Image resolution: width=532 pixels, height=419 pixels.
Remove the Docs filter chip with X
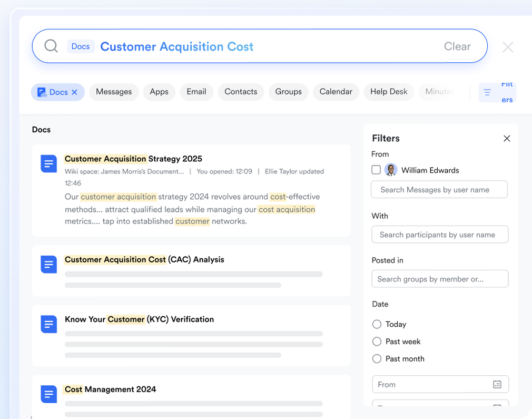tap(74, 92)
